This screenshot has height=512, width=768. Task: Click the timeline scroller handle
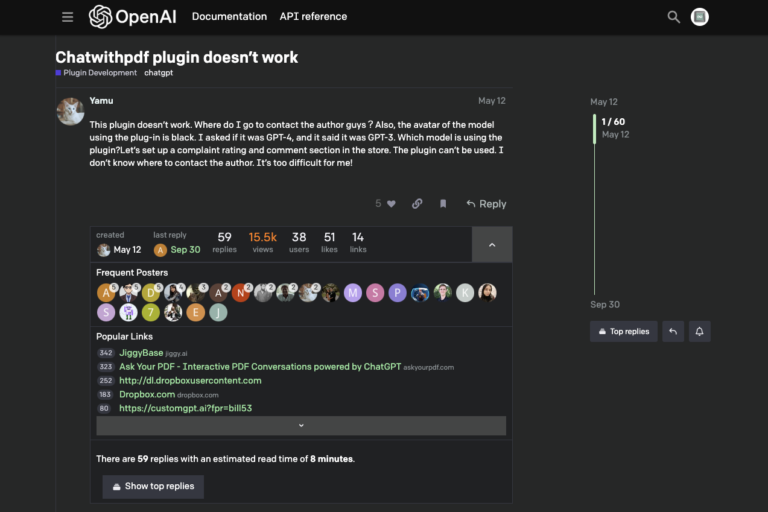pos(594,128)
